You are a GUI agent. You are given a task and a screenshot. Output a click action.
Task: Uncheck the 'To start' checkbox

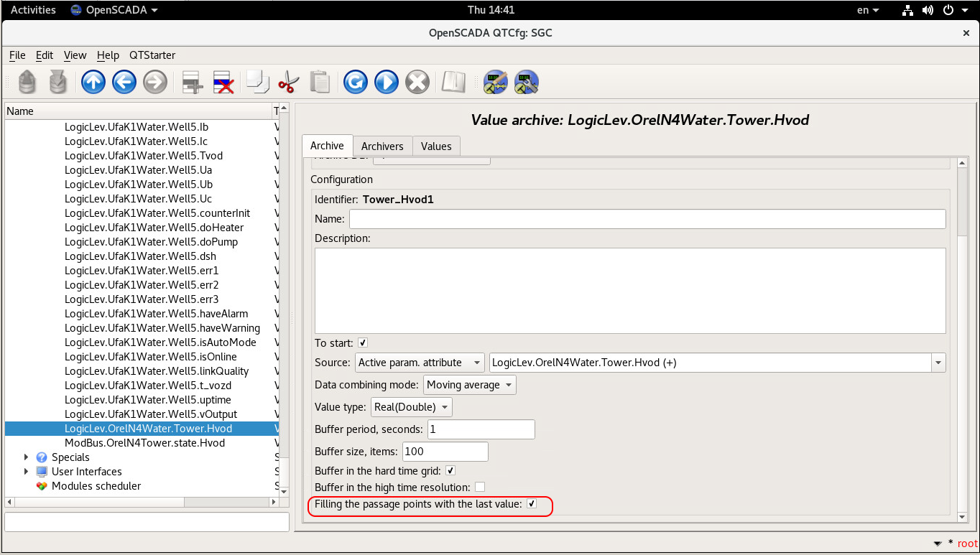[x=363, y=343]
